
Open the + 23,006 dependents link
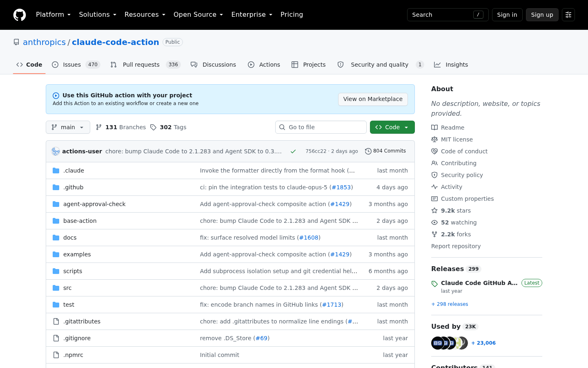(x=483, y=343)
